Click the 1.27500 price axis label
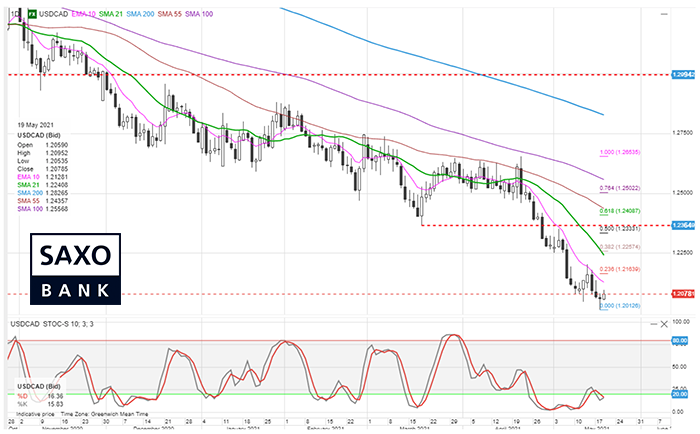700x434 pixels. (x=682, y=133)
